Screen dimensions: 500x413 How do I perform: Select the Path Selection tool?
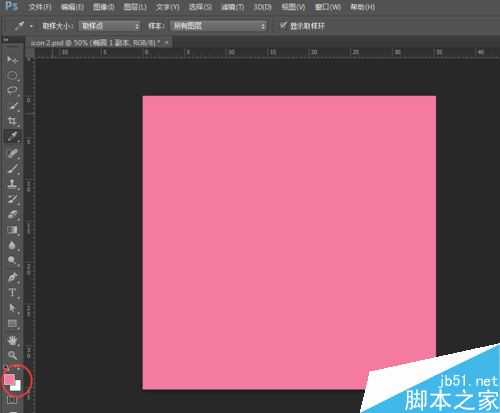tap(12, 308)
